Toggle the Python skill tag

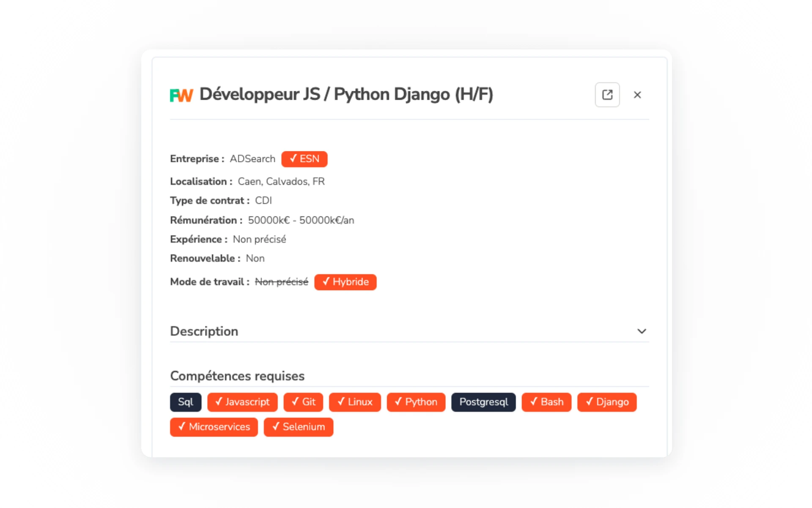pos(415,402)
